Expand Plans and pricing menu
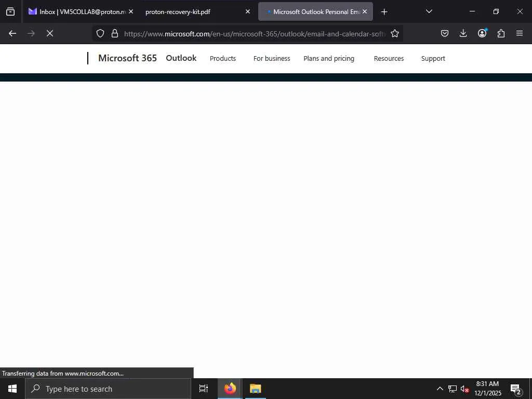 point(329,58)
